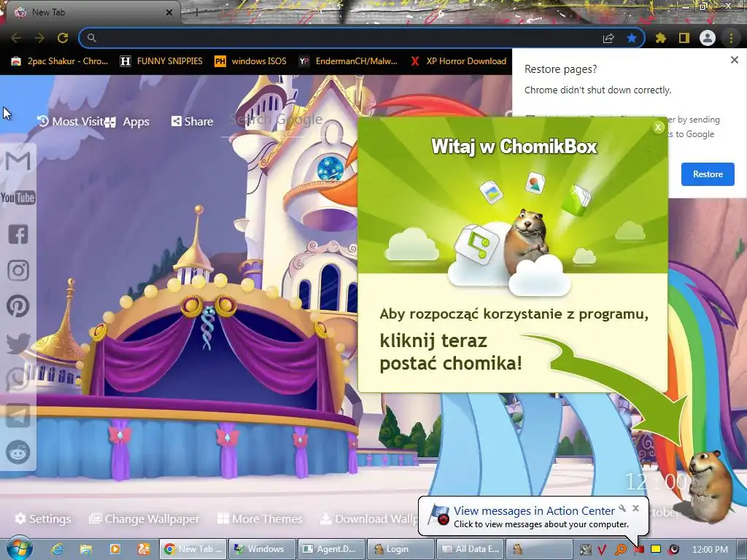Click the ChomikBox hamster character
This screenshot has height=560, width=747.
pyautogui.click(x=709, y=486)
